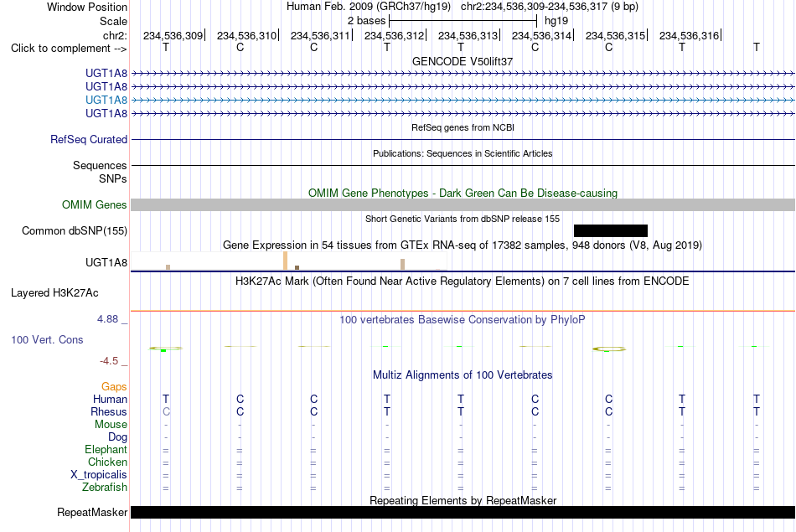
Task: Click 'Publications: Sequences in Scientific Articles' title
Action: [463, 153]
